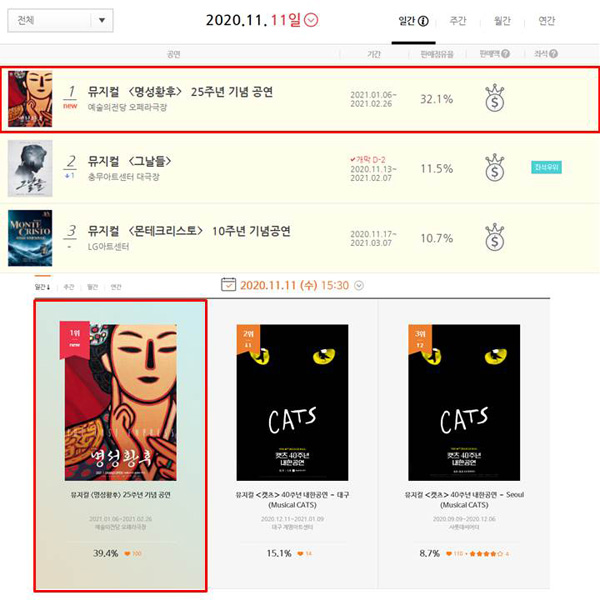Click the crown dollar icon for 몬테크리스토 row
This screenshot has height=600, width=600.
[494, 237]
